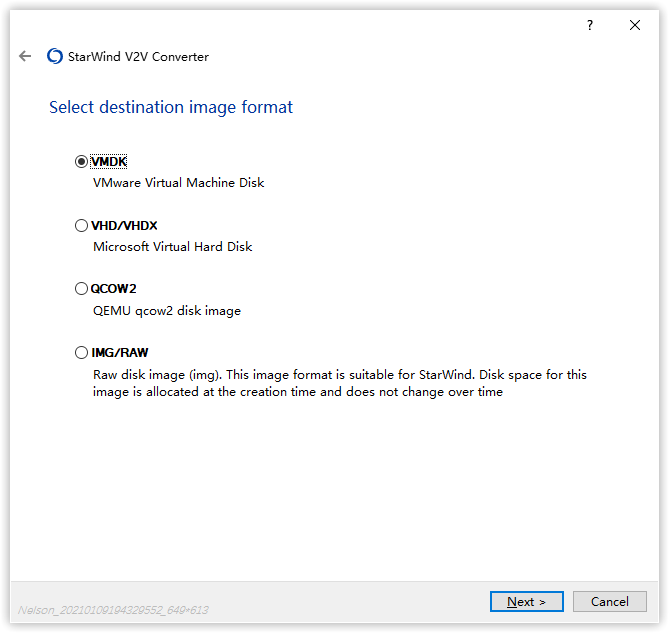Screen dimensions: 669x633
Task: Select the VMDK radio button
Action: pos(81,162)
